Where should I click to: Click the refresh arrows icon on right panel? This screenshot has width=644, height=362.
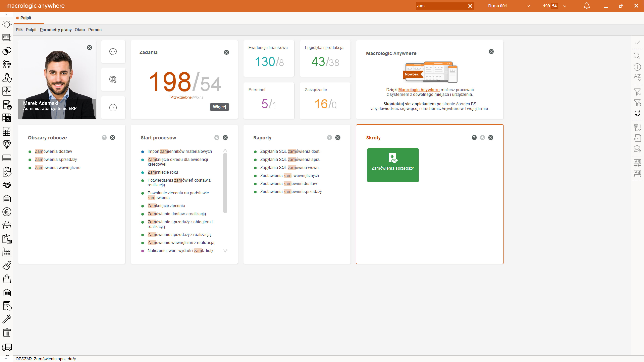tap(637, 113)
